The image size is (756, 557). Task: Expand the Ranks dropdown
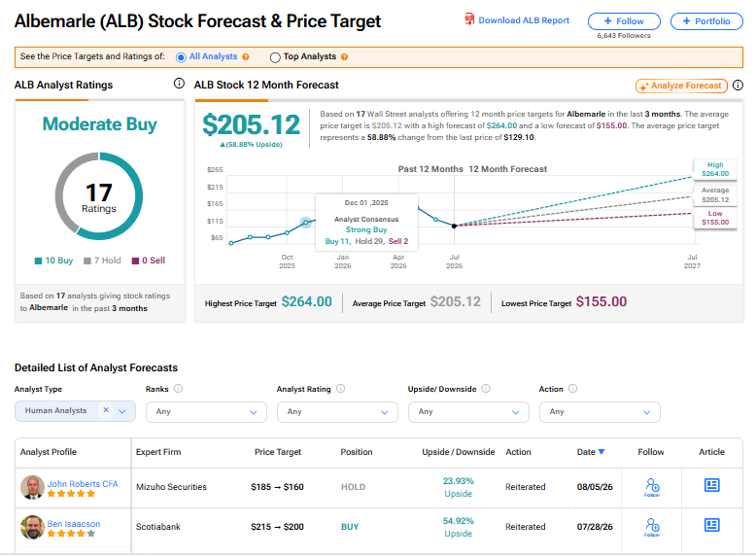point(206,412)
